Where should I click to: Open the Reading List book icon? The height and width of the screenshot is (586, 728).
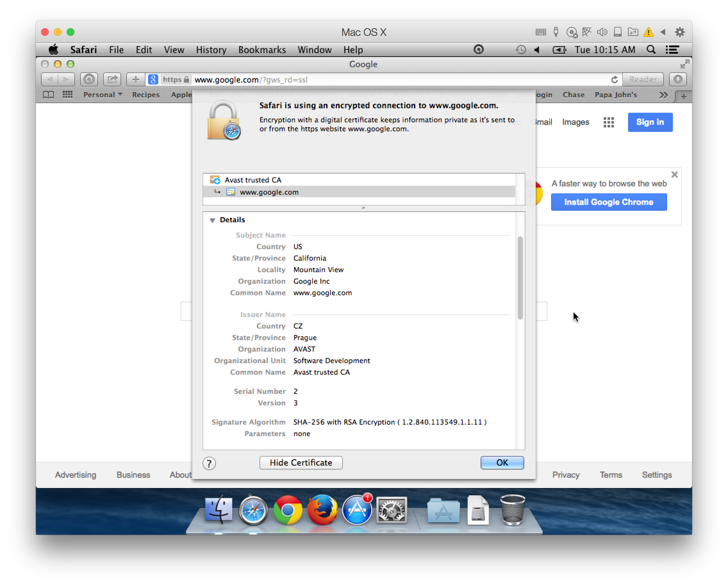48,95
